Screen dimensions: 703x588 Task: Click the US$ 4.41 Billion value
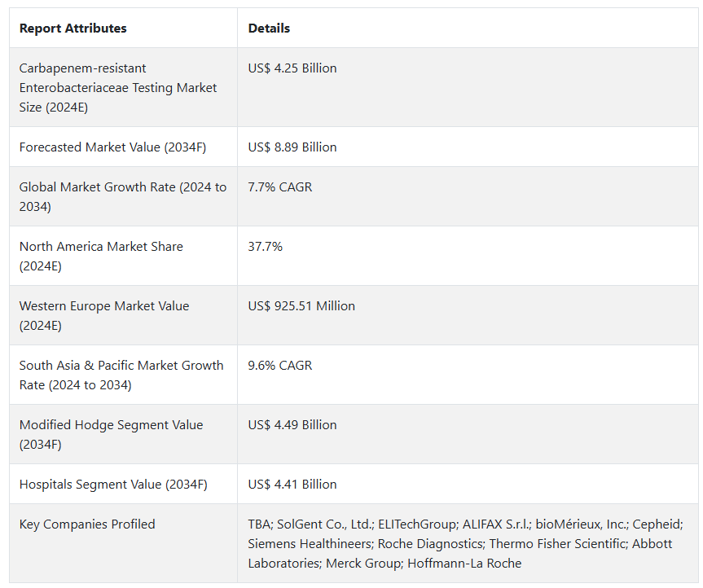click(292, 485)
